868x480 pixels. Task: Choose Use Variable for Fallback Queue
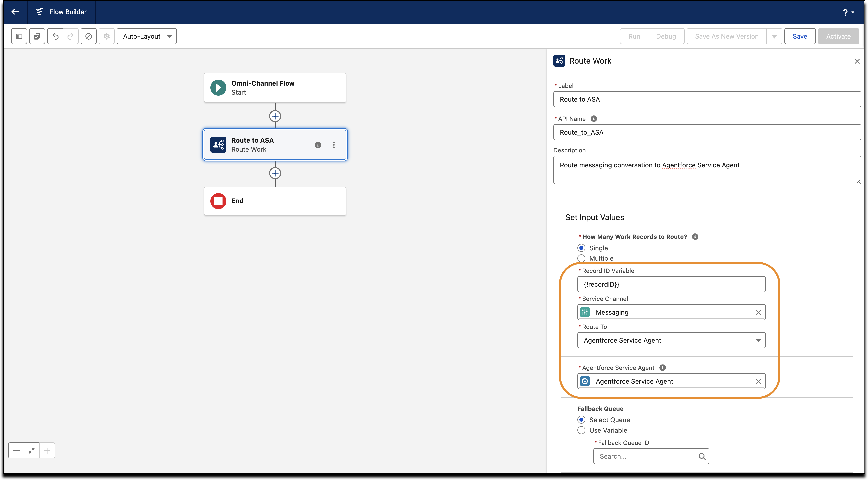click(581, 430)
